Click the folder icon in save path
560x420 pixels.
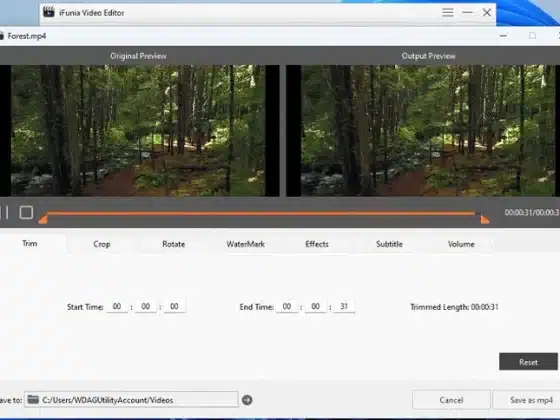click(x=33, y=400)
